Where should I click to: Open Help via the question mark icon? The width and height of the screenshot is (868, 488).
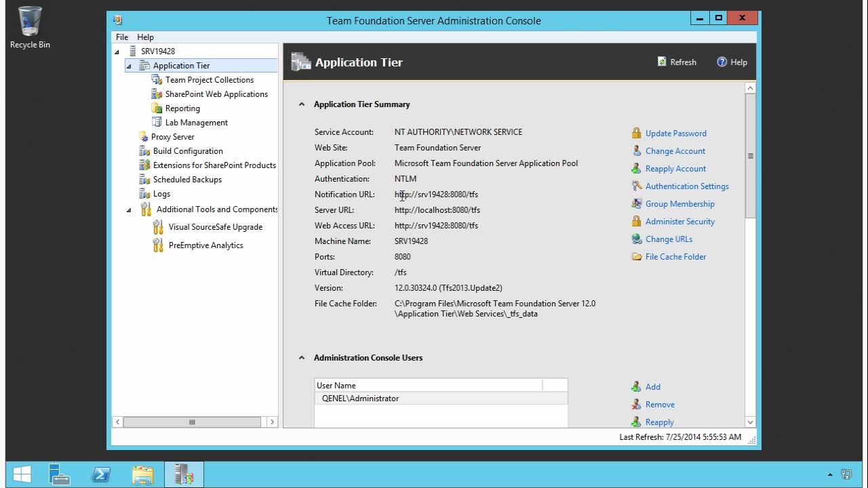click(x=722, y=62)
